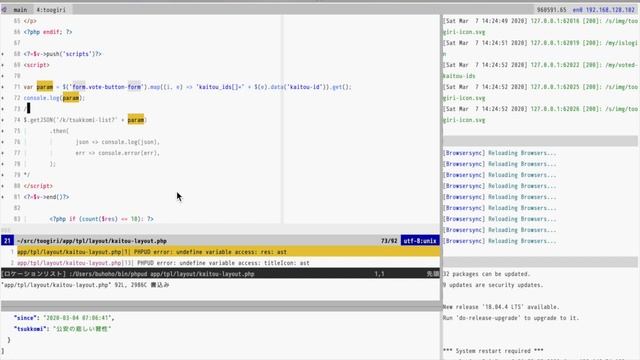Click line 68 push('scripts') statement
This screenshot has height=360, width=640.
click(x=62, y=54)
